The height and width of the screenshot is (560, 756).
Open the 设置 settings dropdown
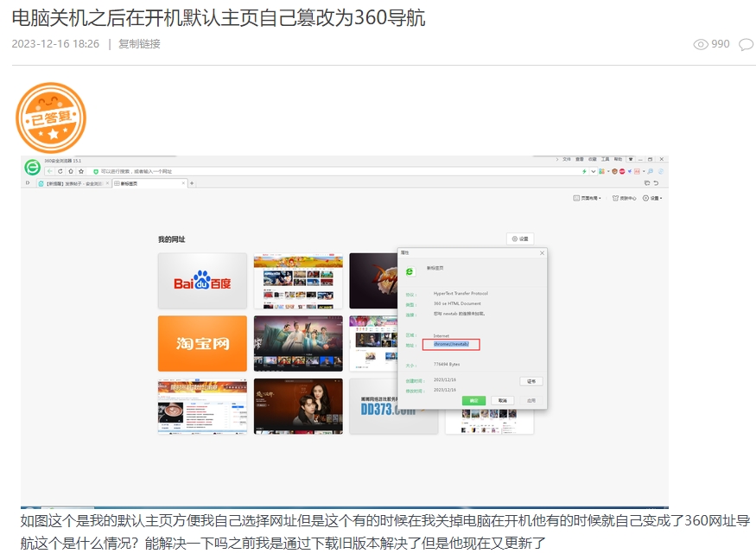click(652, 198)
